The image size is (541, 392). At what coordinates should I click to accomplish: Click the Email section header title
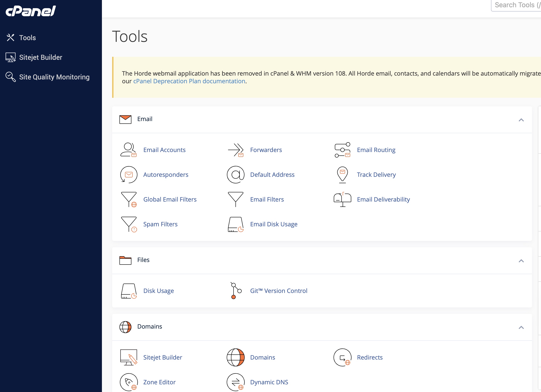[145, 119]
